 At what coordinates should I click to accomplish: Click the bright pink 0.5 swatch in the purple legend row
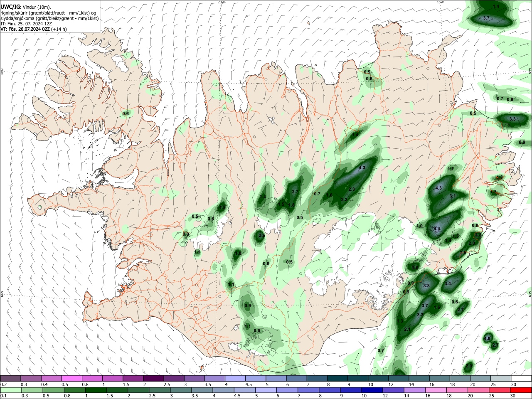71,378
